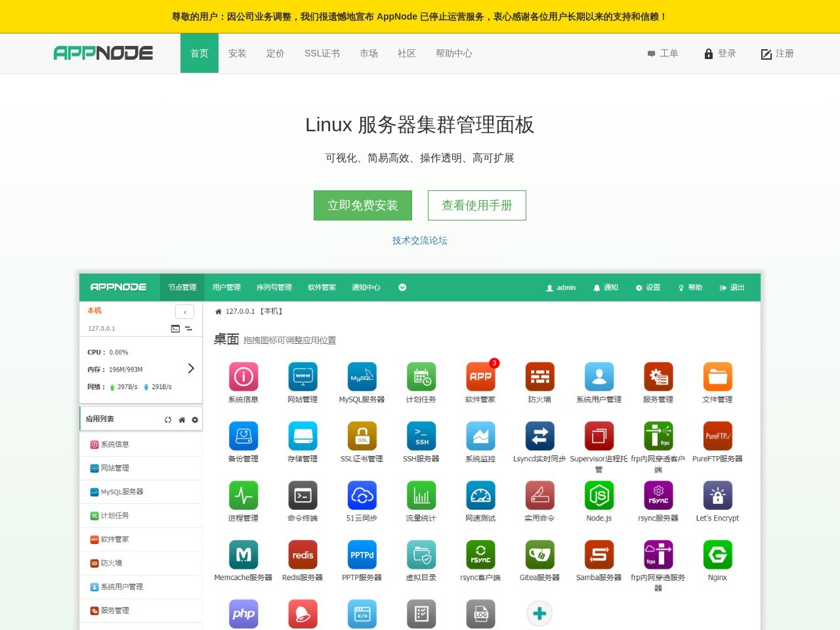Open the gear settings icon beside 应用列表

pyautogui.click(x=194, y=419)
